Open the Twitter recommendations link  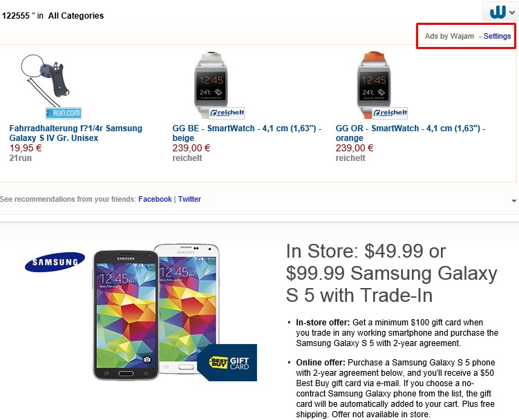pyautogui.click(x=189, y=199)
